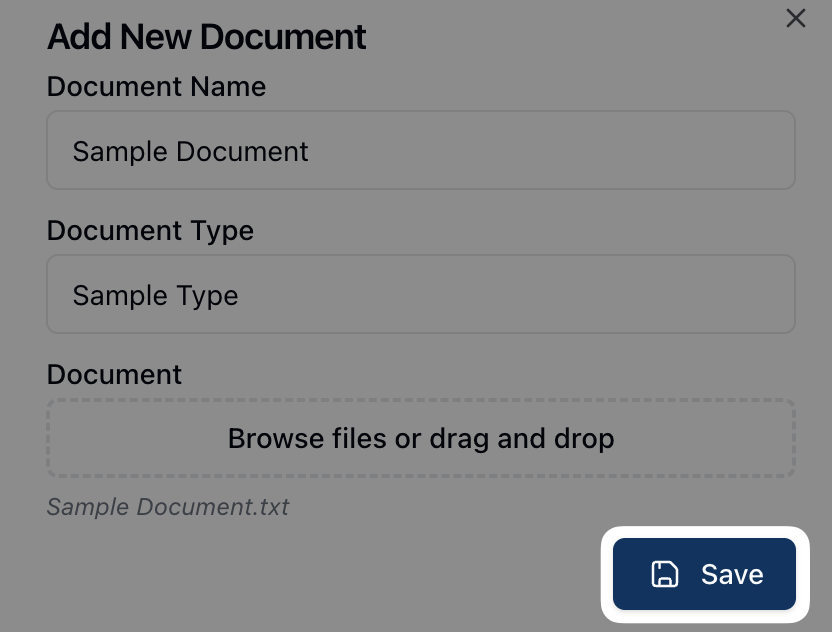832x632 pixels.
Task: Click the Document label above upload area
Action: pos(114,375)
